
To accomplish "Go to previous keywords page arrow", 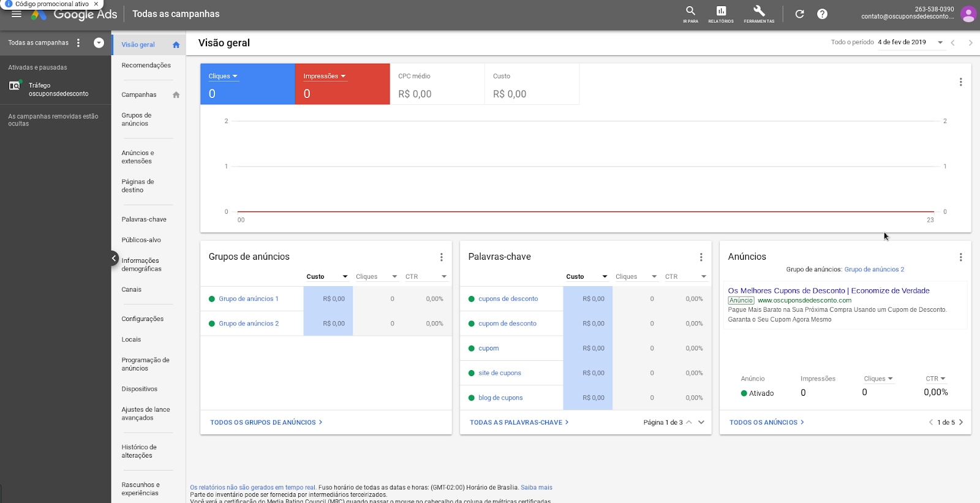I will coord(689,422).
